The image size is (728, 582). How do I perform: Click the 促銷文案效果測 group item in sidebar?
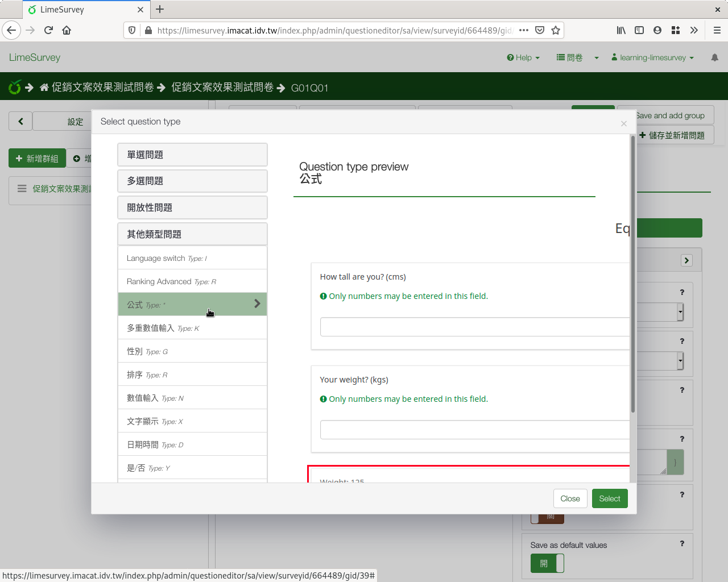click(x=61, y=189)
